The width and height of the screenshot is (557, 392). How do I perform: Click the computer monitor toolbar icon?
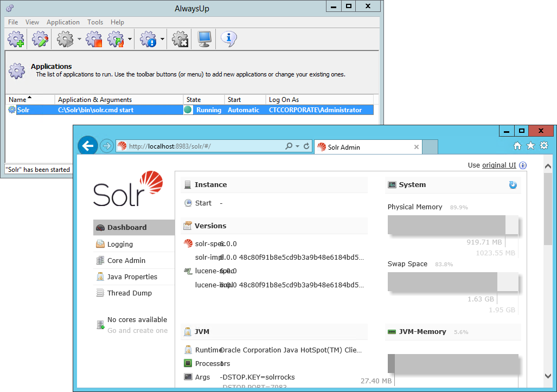[204, 39]
